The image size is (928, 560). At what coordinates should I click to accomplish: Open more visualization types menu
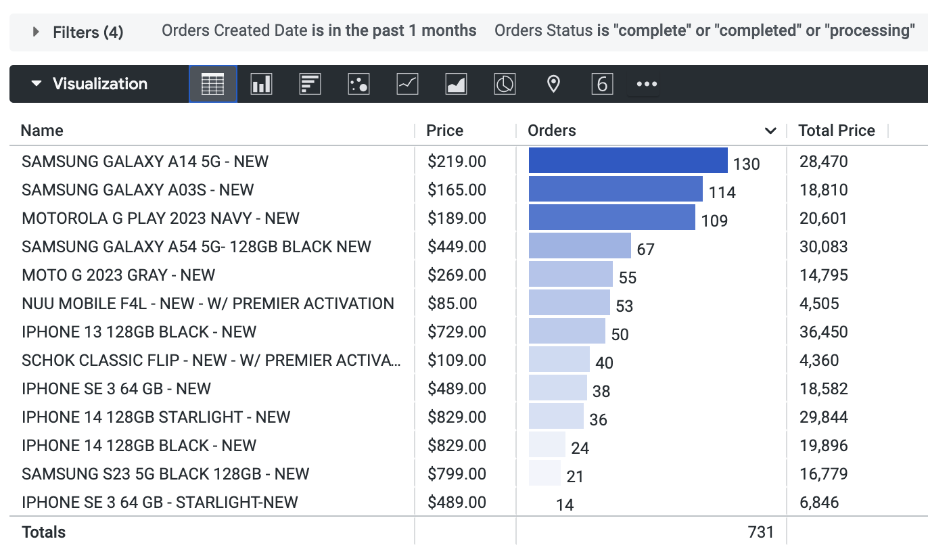[x=647, y=85]
